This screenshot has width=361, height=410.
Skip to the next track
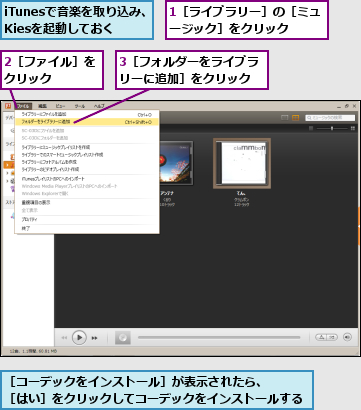pos(95,338)
